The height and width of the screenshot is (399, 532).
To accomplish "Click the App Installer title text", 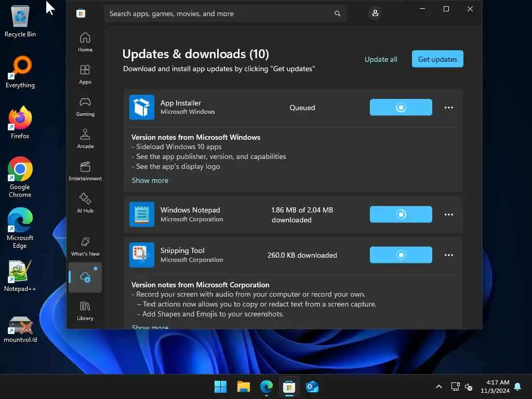I will coord(180,103).
